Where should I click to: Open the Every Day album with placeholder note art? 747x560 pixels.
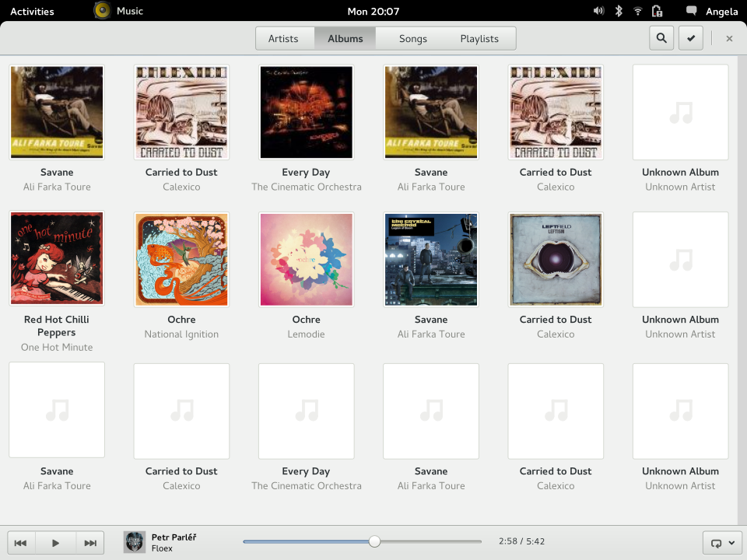pos(307,411)
